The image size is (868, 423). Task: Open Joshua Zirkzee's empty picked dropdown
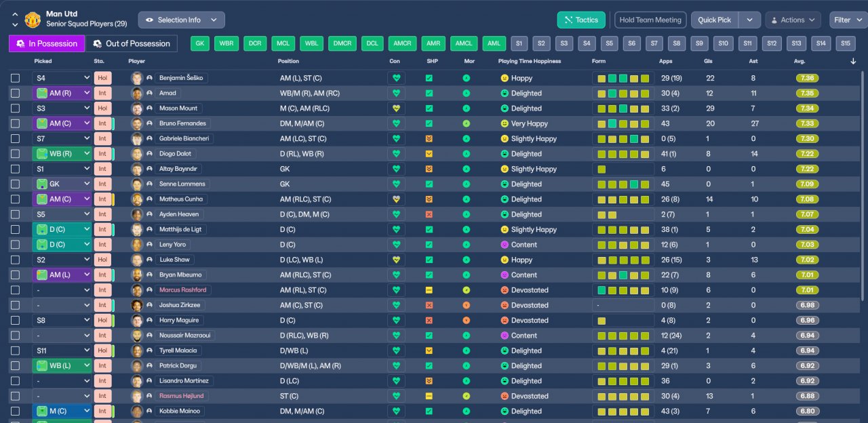62,305
